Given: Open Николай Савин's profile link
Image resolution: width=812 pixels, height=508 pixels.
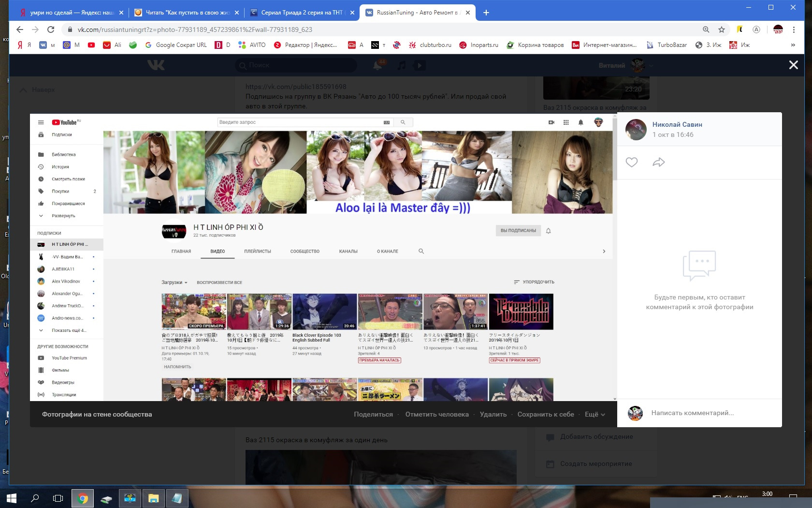Looking at the screenshot, I should [677, 124].
